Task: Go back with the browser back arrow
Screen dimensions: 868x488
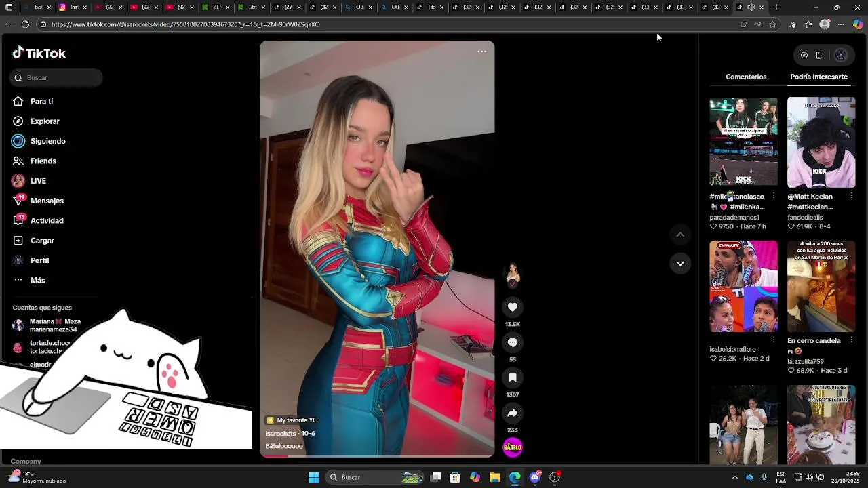Action: 8,24
